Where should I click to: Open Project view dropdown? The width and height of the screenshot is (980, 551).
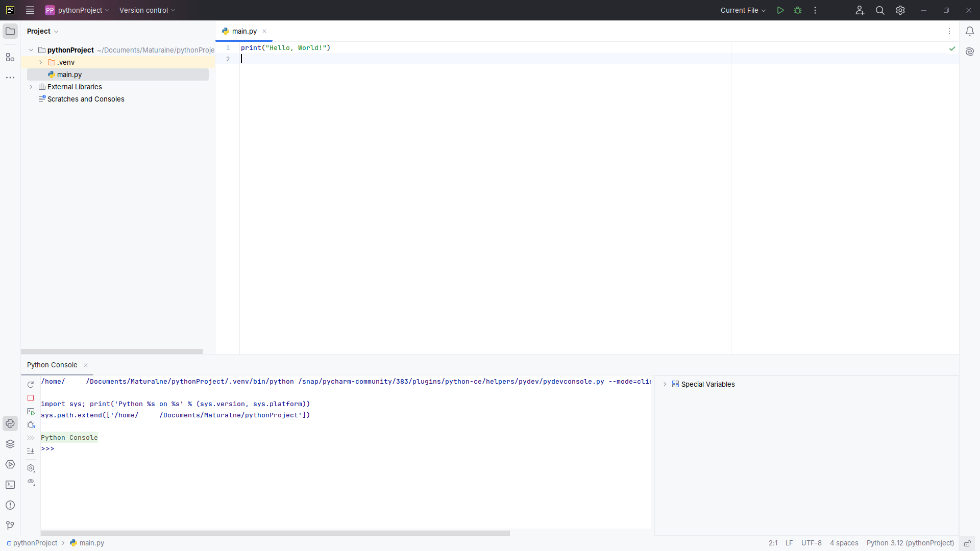point(42,31)
